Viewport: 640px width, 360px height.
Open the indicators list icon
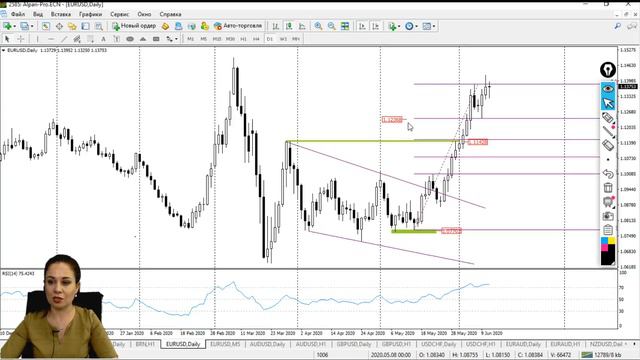click(x=392, y=26)
